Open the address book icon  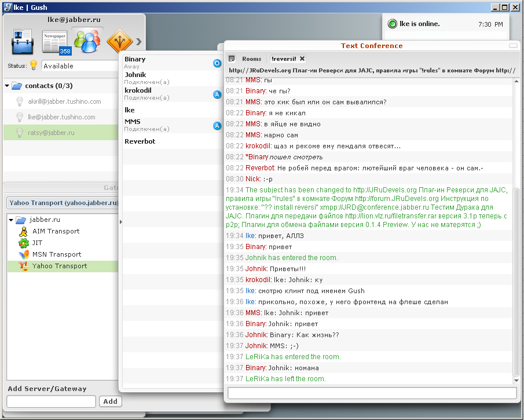point(23,42)
